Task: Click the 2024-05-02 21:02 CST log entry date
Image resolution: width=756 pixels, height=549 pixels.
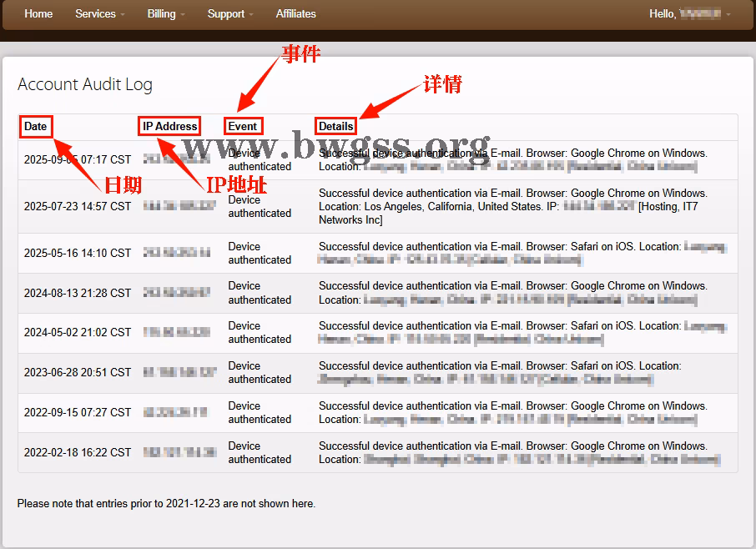Action: [x=77, y=332]
